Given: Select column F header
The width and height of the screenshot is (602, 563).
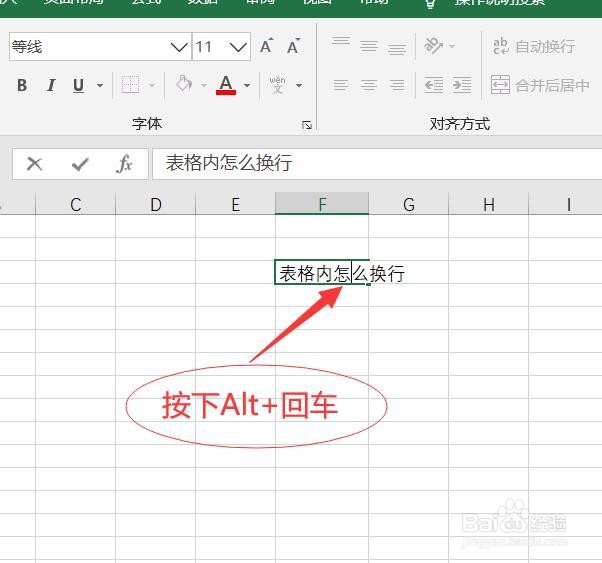Looking at the screenshot, I should click(x=322, y=204).
